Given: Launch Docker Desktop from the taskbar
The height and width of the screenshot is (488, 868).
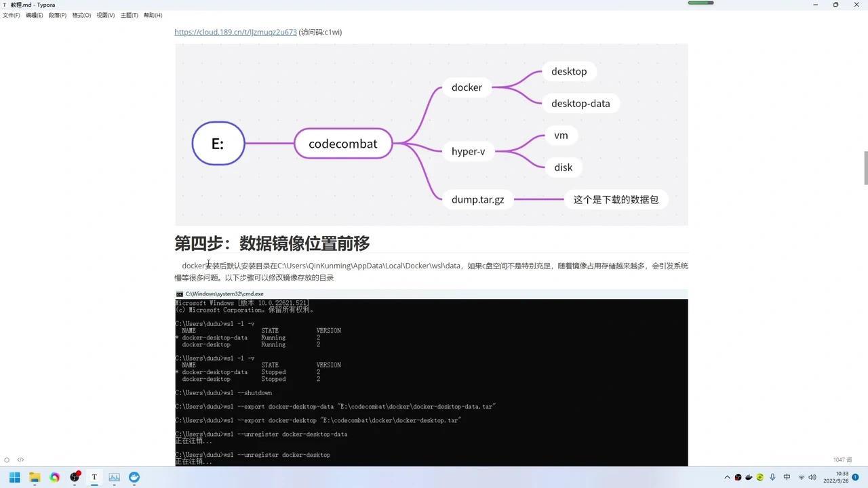Looking at the screenshot, I should [134, 477].
